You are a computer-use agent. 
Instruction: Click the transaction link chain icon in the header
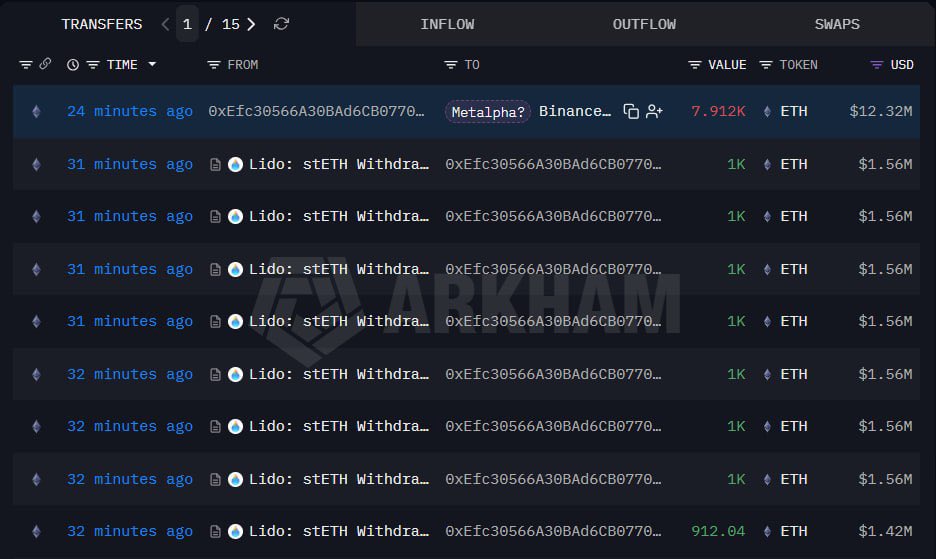tap(45, 64)
